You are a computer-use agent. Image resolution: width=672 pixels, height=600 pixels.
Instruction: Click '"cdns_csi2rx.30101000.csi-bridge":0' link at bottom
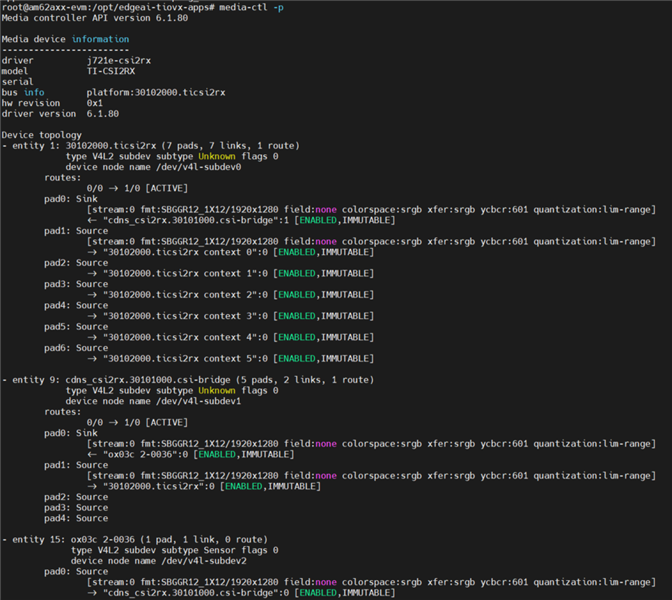coord(241,593)
